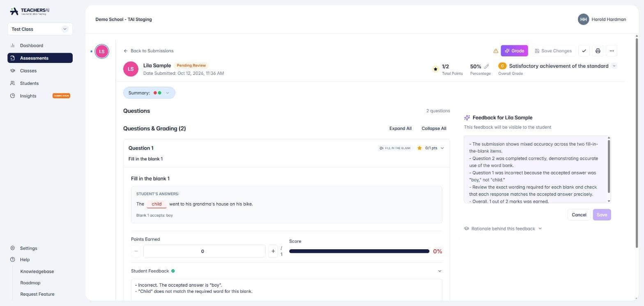Collapse the Student Feedback section chevron
Viewport: 644px width, 306px height.
439,271
